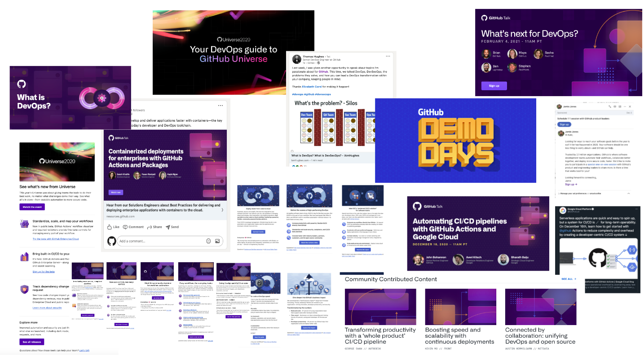Expand link card arrow under Containerized deployments post

(x=222, y=210)
